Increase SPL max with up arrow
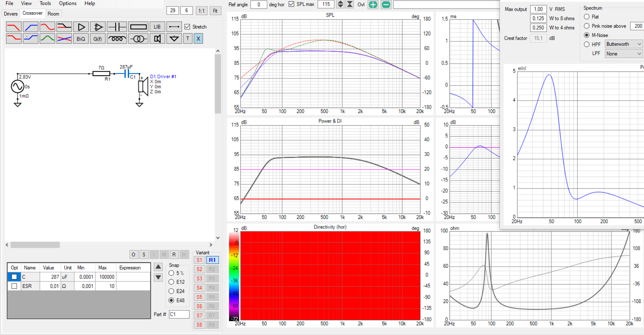The width and height of the screenshot is (644, 335). pyautogui.click(x=340, y=2)
